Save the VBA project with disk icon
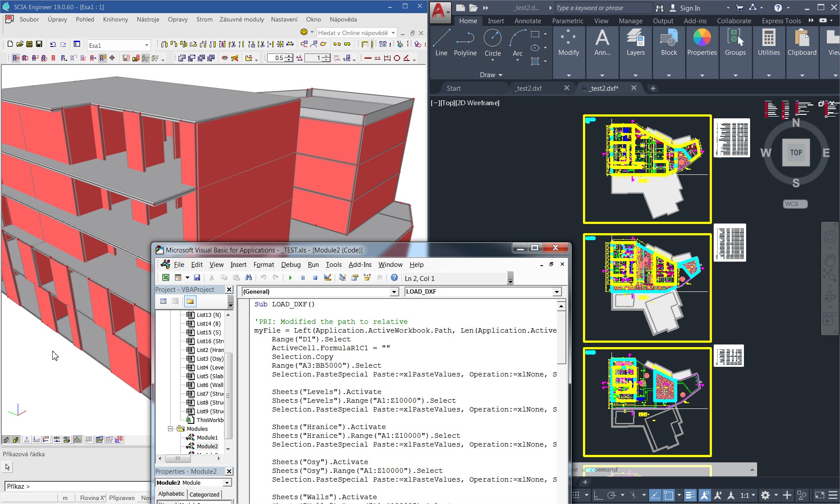The width and height of the screenshot is (840, 504). click(197, 278)
